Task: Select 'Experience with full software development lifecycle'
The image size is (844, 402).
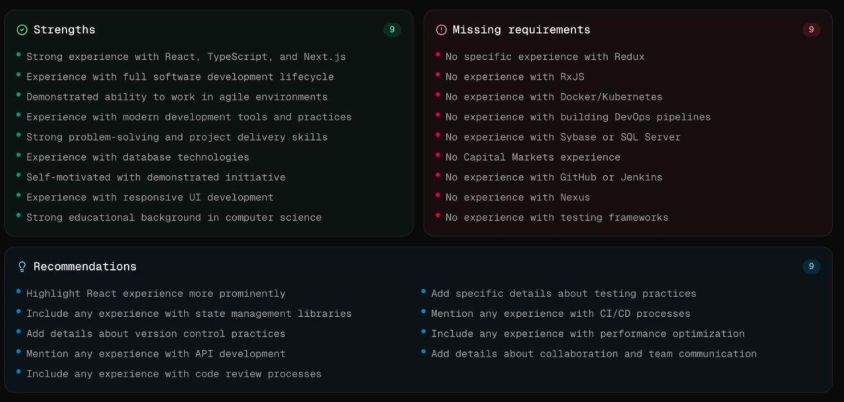Action: (x=180, y=77)
